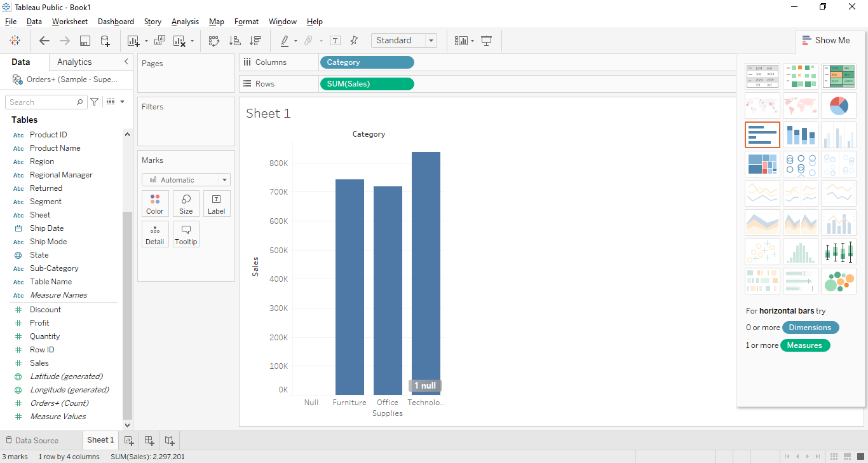Click the New Worksheet toolbar icon
868x463 pixels.
coord(133,41)
